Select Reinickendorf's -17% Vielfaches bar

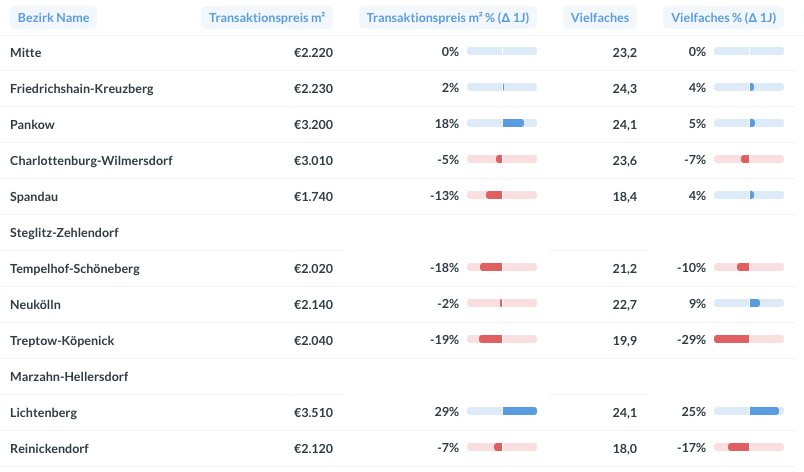[x=749, y=448]
